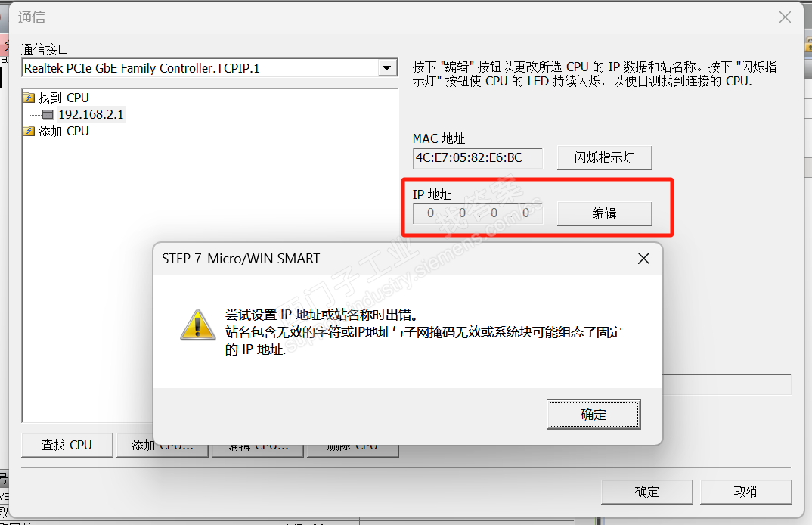Close the 通信 communication window
The width and height of the screenshot is (812, 525).
pos(785,17)
